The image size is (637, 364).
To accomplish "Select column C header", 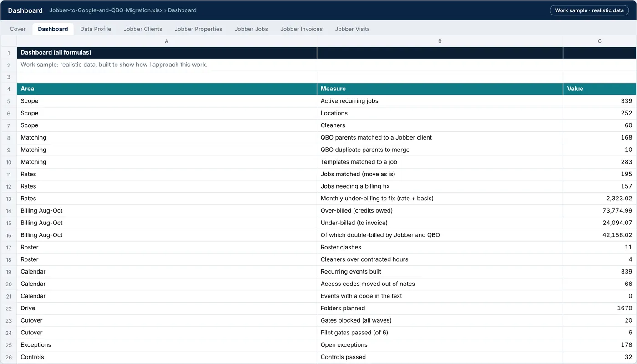I will tap(600, 41).
